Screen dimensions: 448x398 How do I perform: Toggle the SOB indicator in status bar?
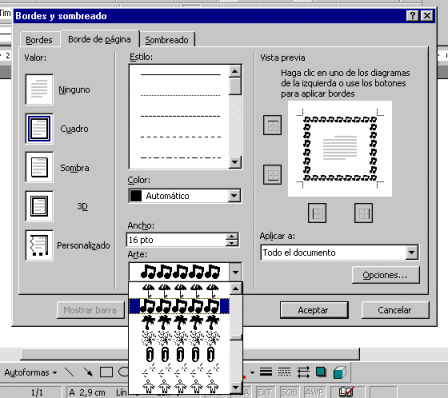click(x=289, y=393)
